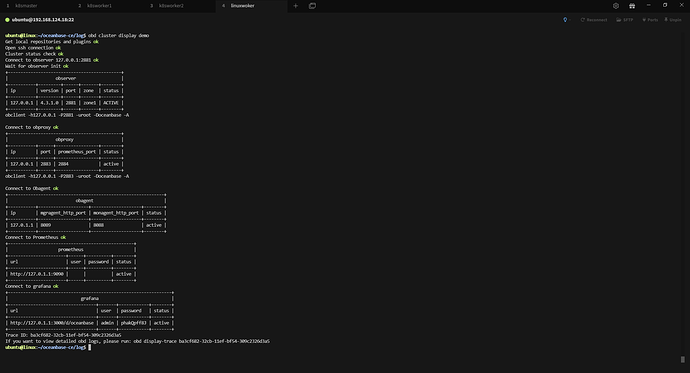Screen dimensions: 690x373
Task: Click the 2884 prometheus port value
Action: click(x=63, y=164)
